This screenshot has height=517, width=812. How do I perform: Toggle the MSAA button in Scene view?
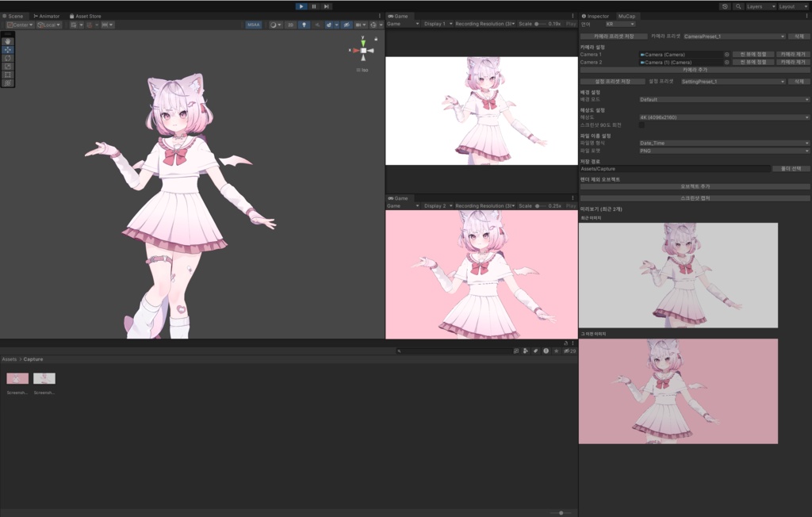click(253, 25)
